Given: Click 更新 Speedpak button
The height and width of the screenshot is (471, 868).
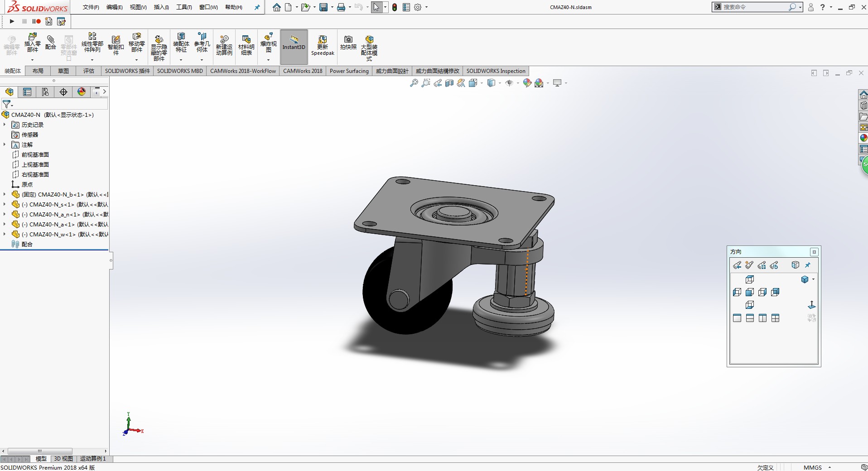Looking at the screenshot, I should pos(323,45).
